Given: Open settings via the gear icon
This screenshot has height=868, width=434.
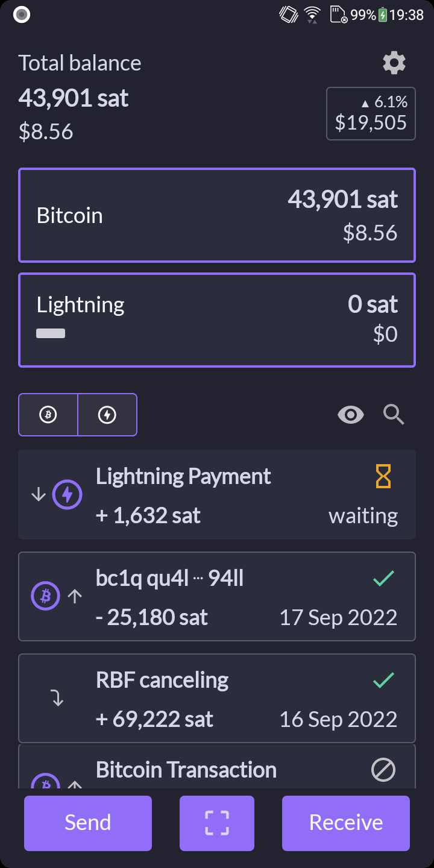Looking at the screenshot, I should 394,63.
